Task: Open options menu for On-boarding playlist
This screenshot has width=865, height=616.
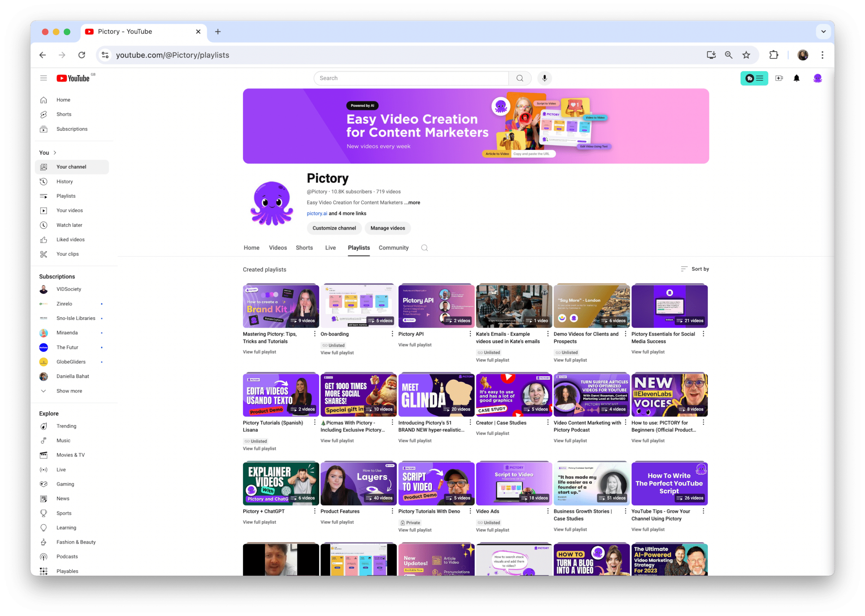Action: [392, 334]
